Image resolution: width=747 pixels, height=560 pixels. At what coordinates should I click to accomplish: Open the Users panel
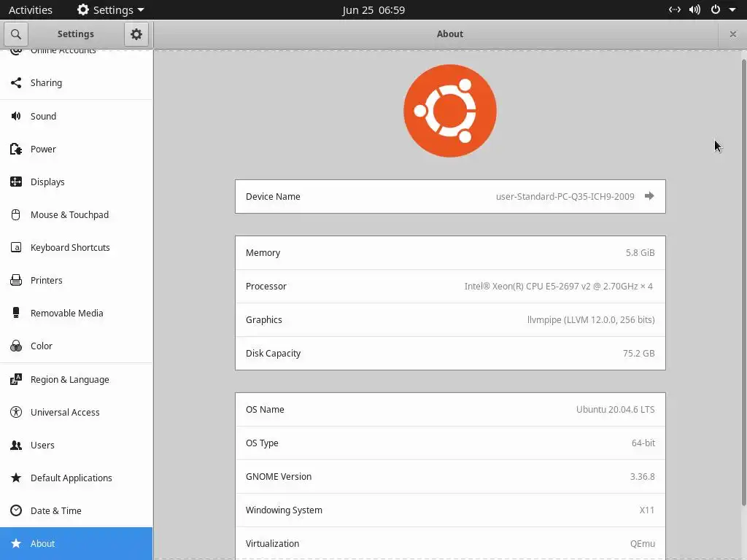(76, 446)
